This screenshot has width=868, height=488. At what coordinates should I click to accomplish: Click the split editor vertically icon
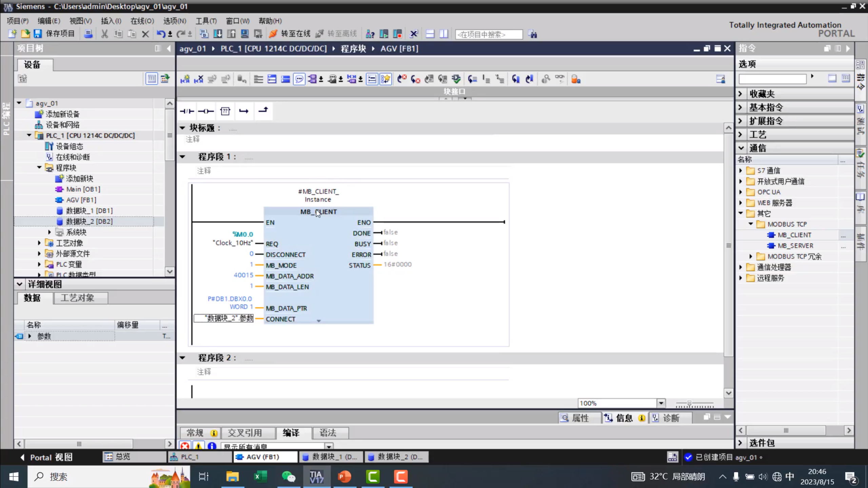click(443, 34)
